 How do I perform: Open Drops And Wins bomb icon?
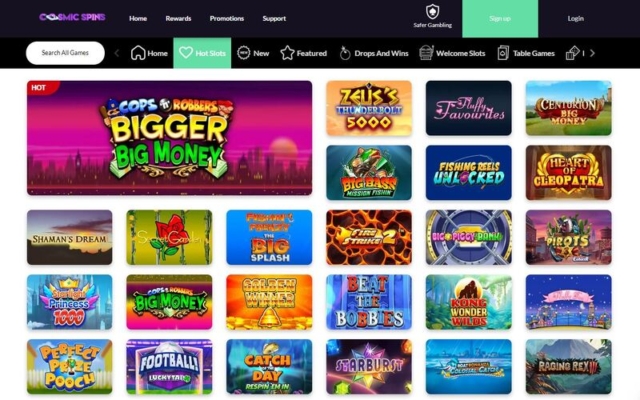coord(345,53)
